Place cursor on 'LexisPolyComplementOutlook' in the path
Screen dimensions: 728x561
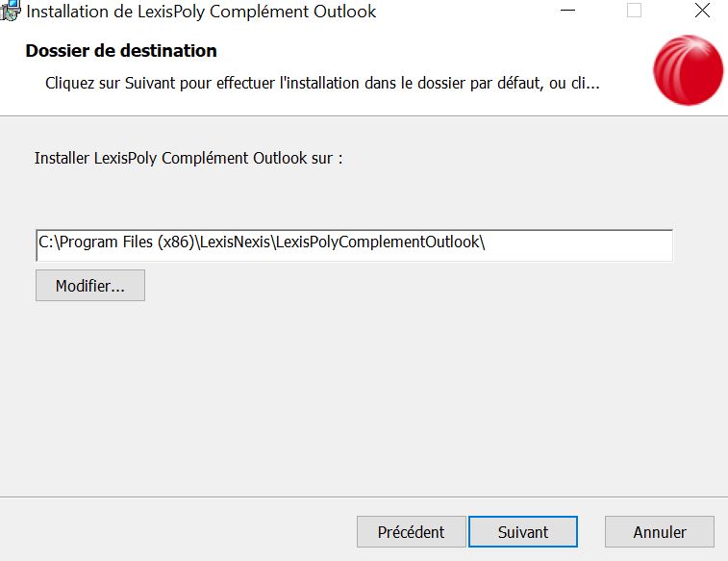coord(378,242)
